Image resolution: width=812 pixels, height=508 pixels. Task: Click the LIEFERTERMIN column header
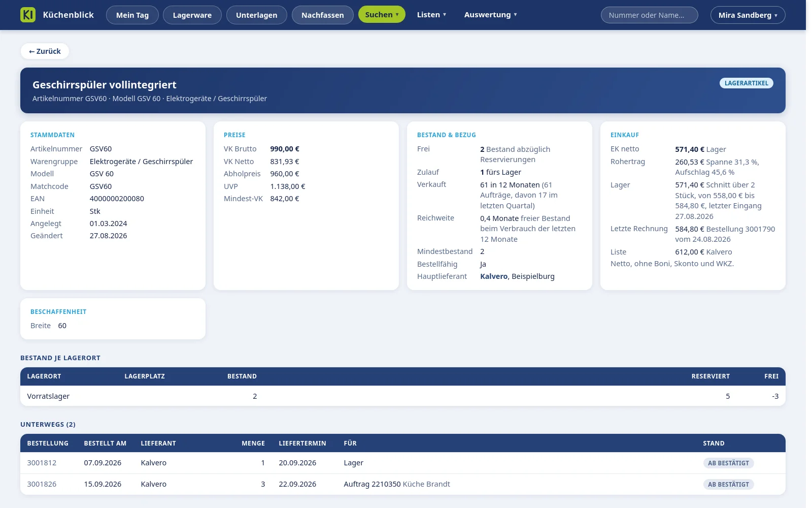302,443
